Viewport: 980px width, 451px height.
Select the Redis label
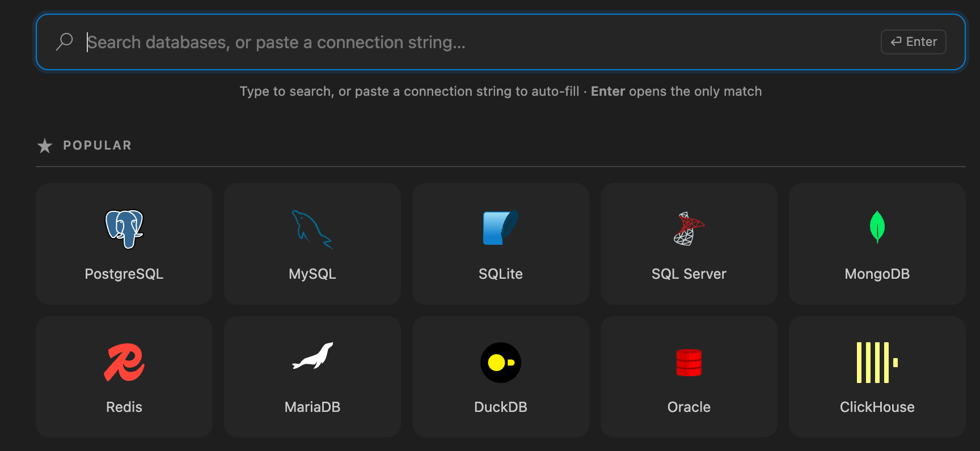(124, 407)
